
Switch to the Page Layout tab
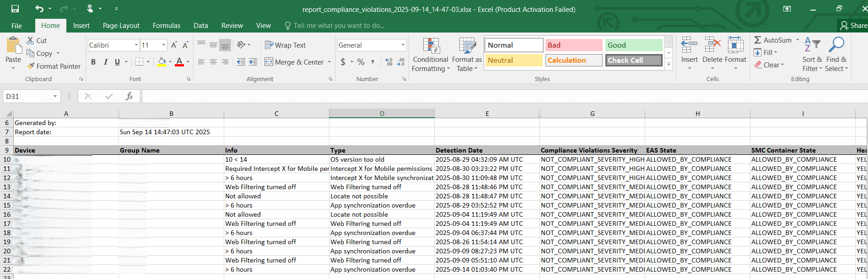121,26
